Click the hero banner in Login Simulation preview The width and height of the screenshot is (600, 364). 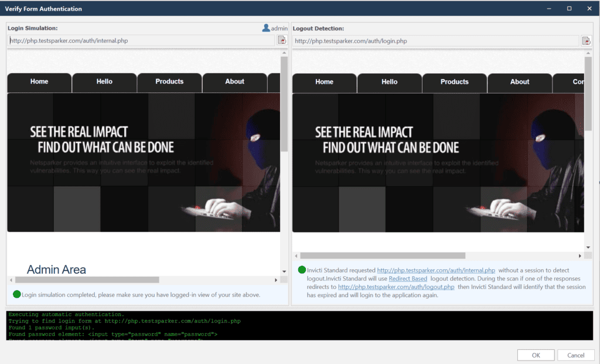[144, 163]
